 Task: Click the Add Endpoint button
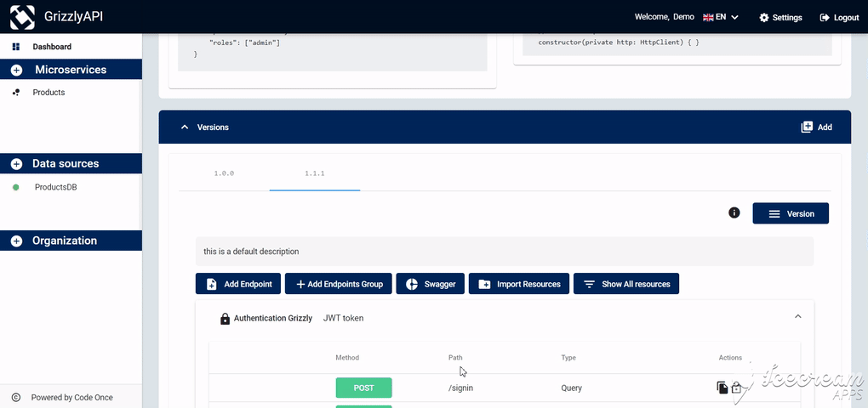point(238,284)
